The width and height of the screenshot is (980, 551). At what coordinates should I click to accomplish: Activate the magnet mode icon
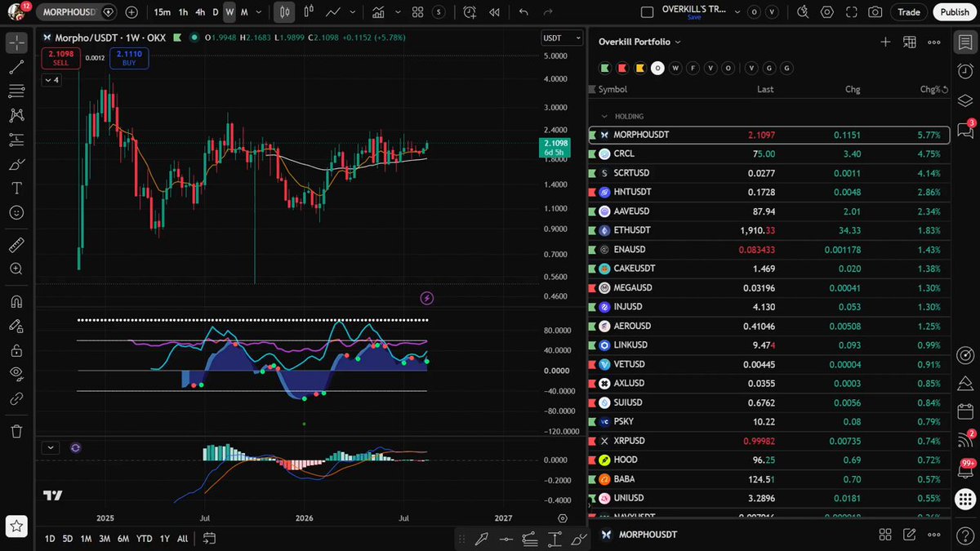(x=16, y=301)
